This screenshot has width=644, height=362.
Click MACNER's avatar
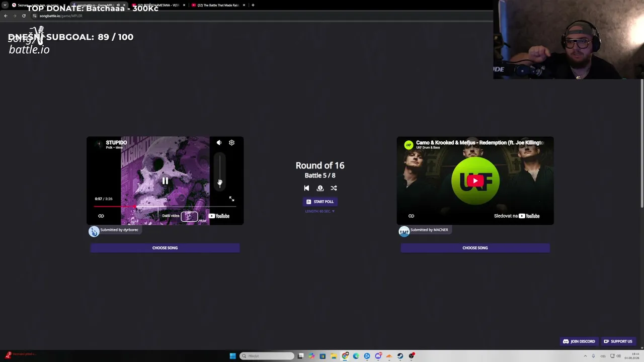pos(404,231)
